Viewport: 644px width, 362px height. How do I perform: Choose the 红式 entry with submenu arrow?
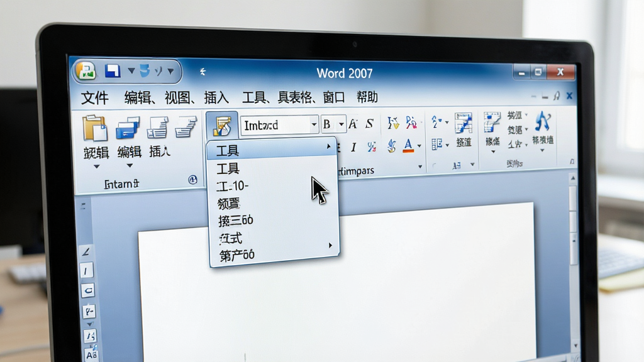point(274,238)
